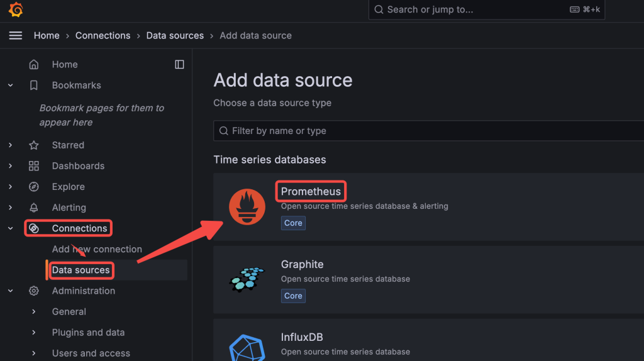Select Add new connection in sidebar
The image size is (644, 361).
click(97, 249)
